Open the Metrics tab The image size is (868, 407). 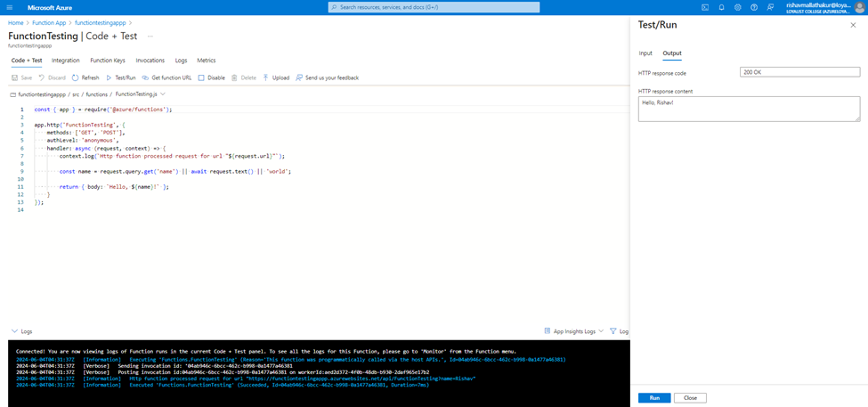click(x=207, y=61)
